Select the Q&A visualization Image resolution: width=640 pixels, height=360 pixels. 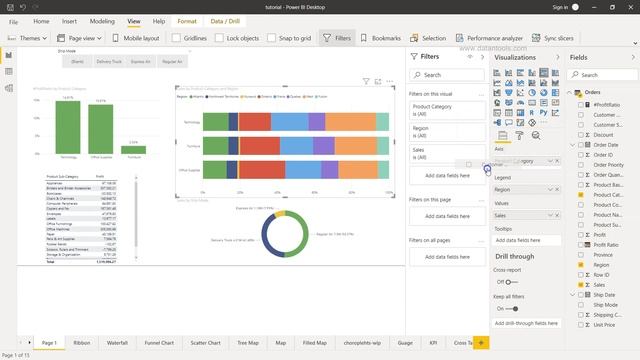pos(509,122)
